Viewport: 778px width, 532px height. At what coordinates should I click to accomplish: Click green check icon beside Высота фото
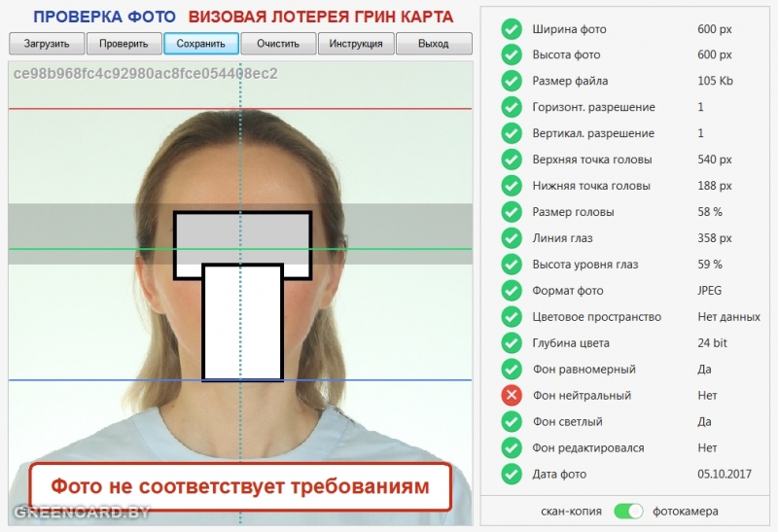(x=512, y=55)
